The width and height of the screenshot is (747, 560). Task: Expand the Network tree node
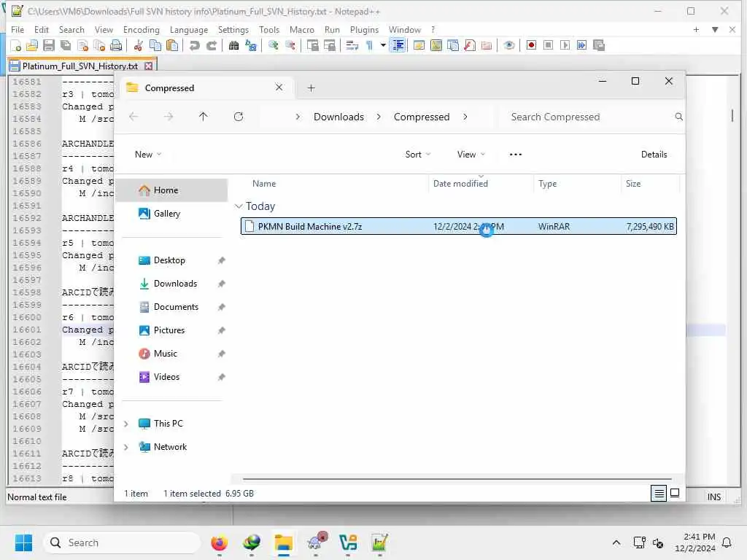126,447
